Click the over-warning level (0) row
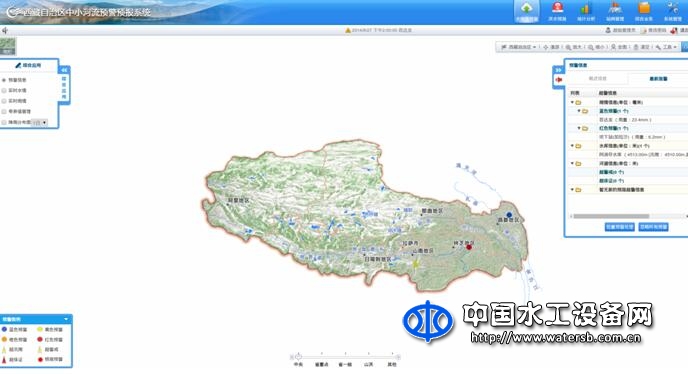The width and height of the screenshot is (688, 374). click(x=628, y=172)
